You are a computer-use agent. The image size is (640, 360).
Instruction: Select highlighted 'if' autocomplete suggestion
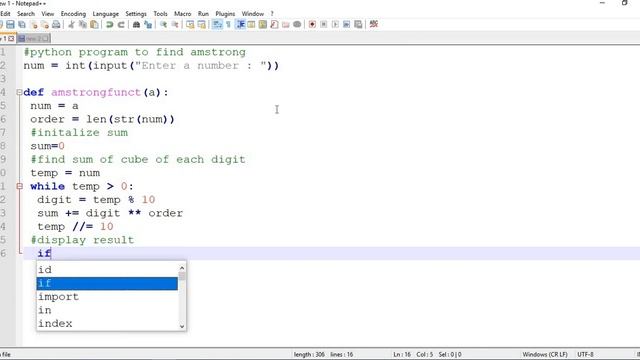click(107, 283)
